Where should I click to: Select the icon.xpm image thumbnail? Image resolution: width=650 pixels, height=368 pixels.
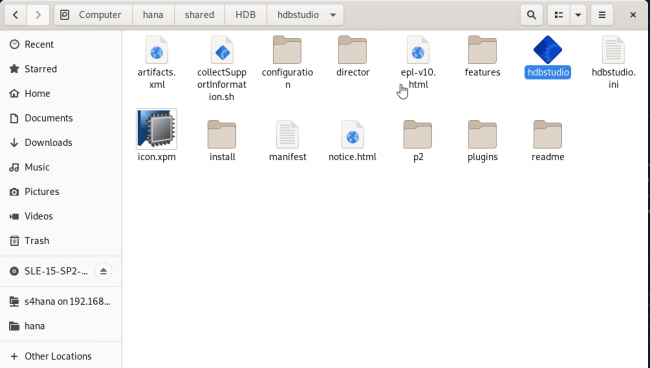(157, 129)
